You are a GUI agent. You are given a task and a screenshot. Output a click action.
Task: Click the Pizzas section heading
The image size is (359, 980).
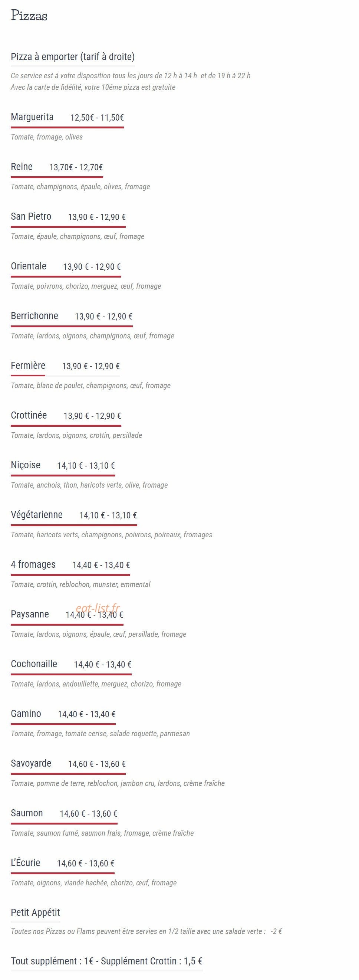29,16
